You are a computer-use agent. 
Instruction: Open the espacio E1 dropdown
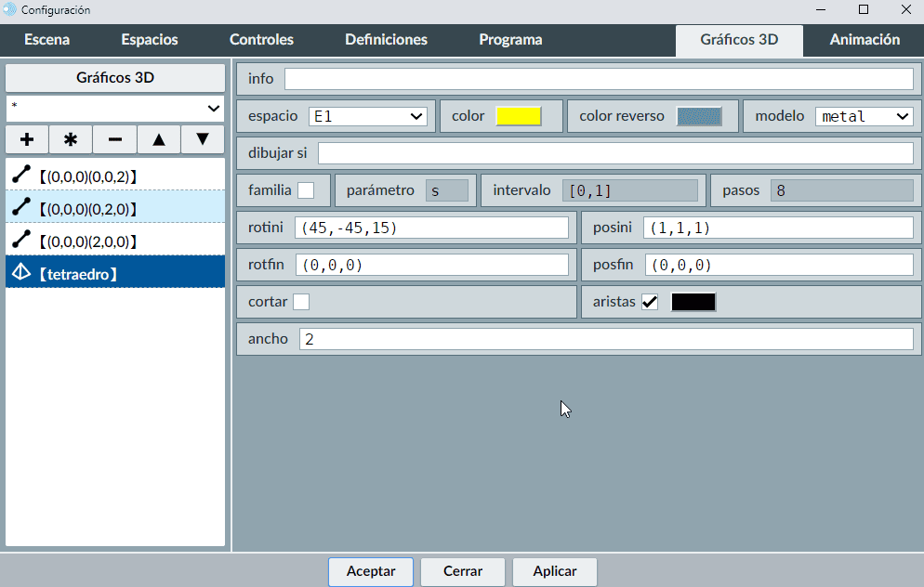click(367, 116)
